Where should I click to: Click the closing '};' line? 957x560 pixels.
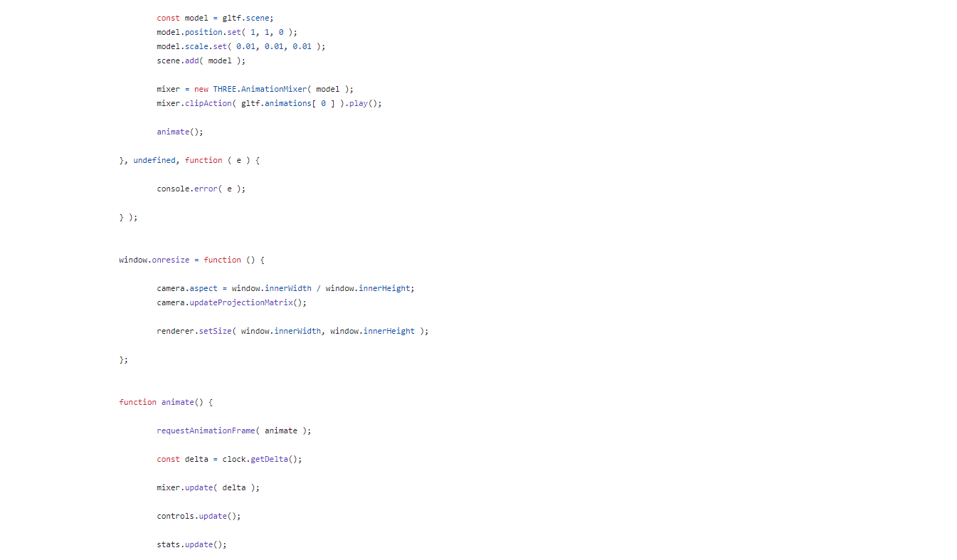(124, 359)
